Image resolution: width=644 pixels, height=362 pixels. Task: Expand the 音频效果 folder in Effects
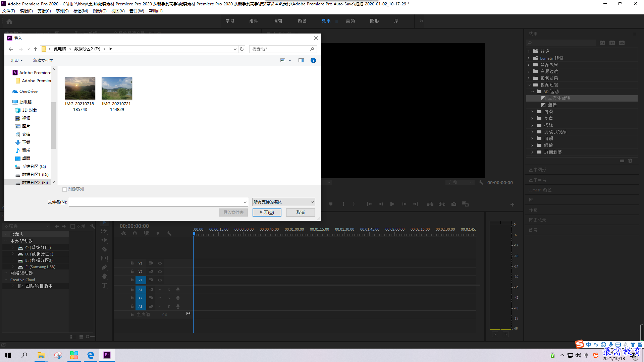pos(529,65)
